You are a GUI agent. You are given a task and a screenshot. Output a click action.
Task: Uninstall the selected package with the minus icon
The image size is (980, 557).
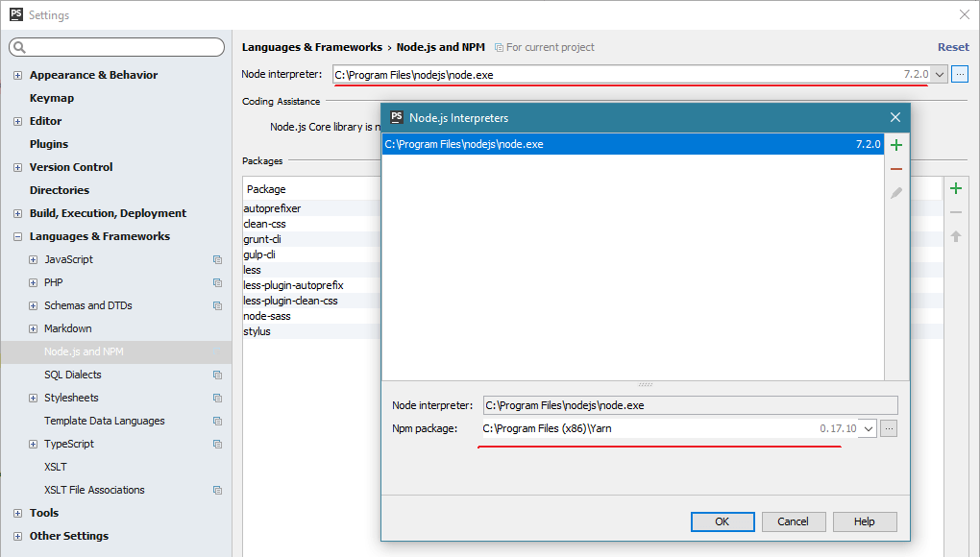click(x=955, y=212)
